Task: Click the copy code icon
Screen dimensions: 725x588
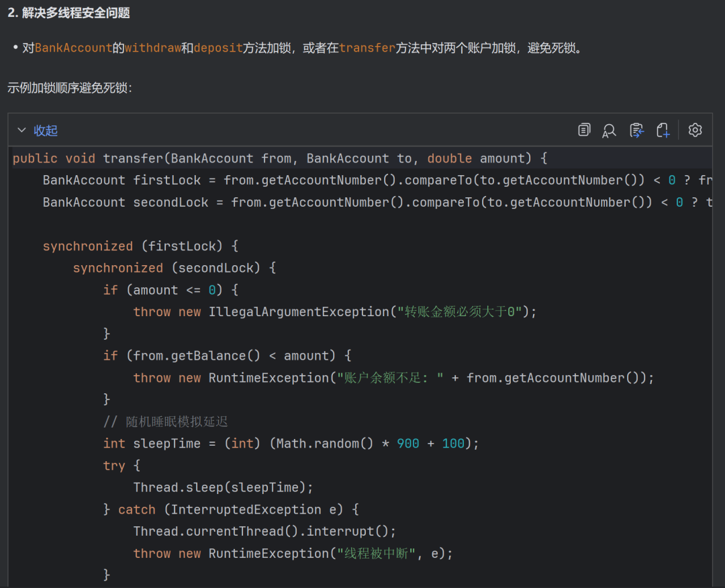Action: point(584,130)
